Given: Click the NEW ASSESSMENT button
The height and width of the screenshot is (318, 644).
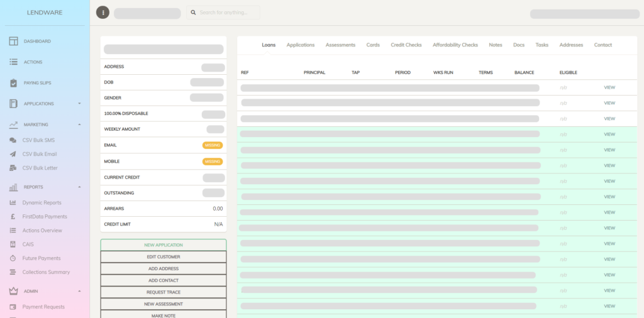Looking at the screenshot, I should (164, 304).
